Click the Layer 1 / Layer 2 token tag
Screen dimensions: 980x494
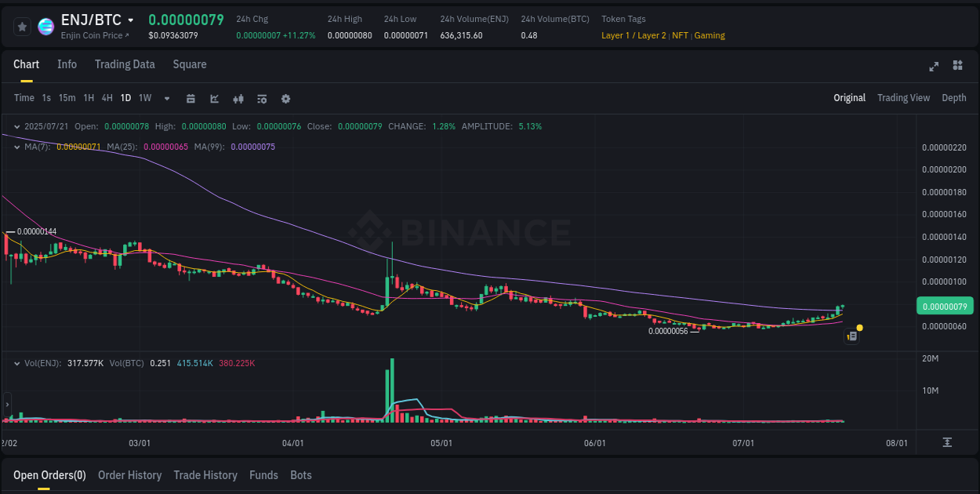coord(633,35)
